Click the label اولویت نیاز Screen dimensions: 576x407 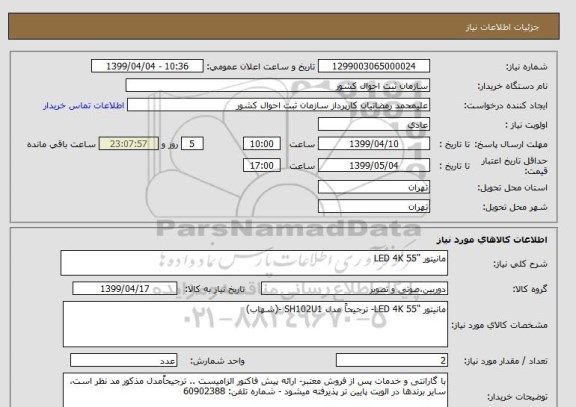[526, 125]
